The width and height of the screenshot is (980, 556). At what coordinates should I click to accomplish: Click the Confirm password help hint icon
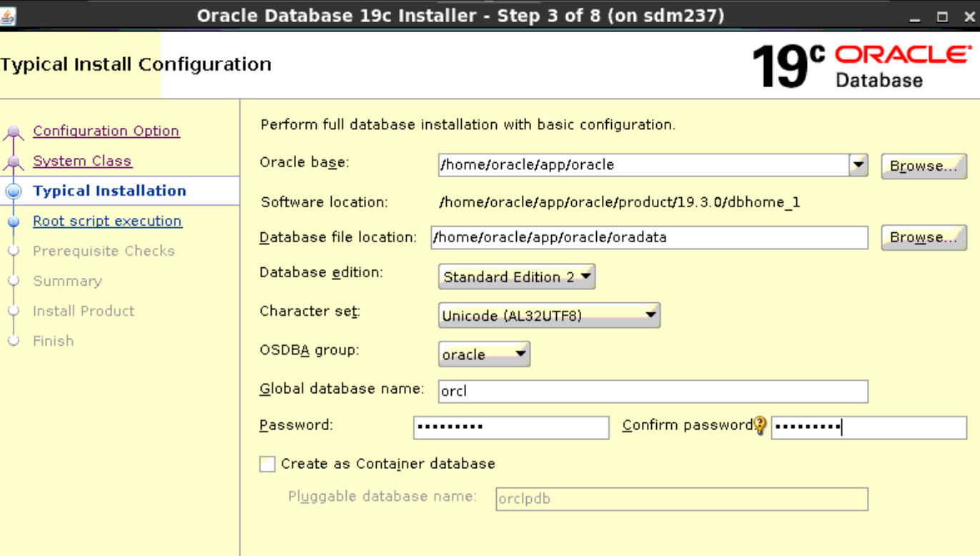click(760, 426)
